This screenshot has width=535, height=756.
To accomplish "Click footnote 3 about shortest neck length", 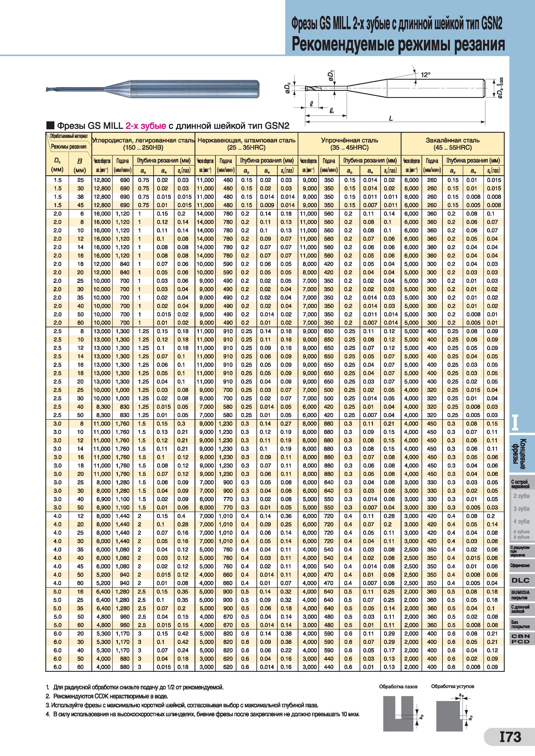I will [182, 705].
